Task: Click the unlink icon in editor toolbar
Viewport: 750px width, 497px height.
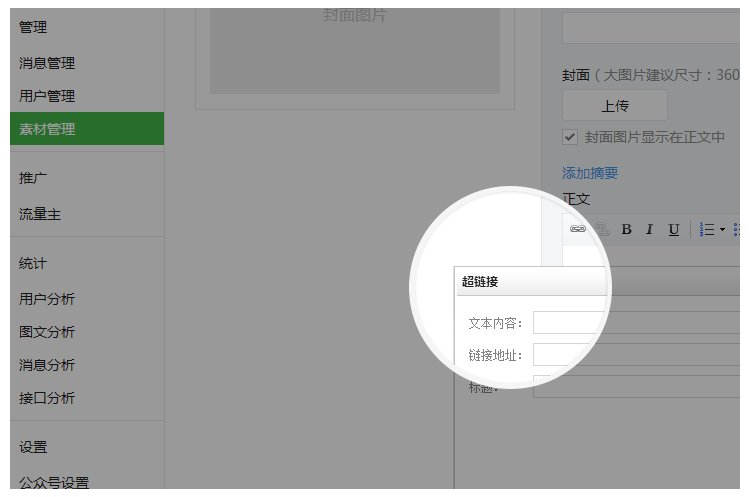Action: point(602,229)
